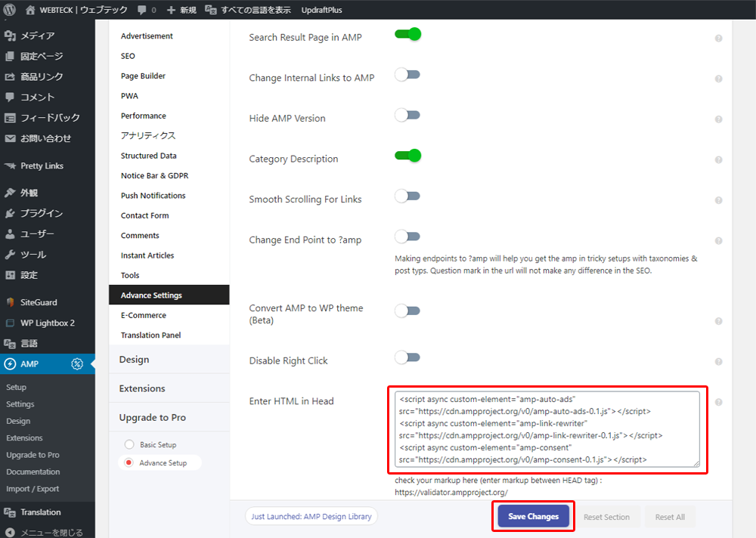
Task: Click the AMP lightning bolt icon
Action: click(10, 364)
